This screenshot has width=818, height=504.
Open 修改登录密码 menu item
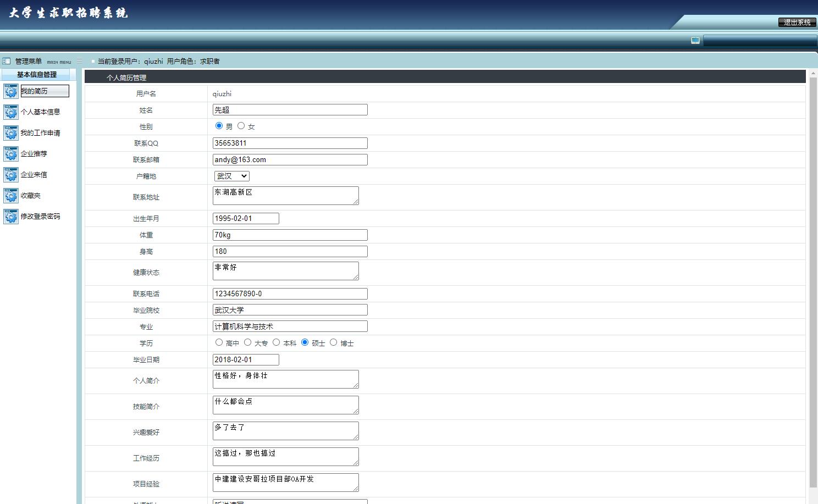tap(40, 217)
